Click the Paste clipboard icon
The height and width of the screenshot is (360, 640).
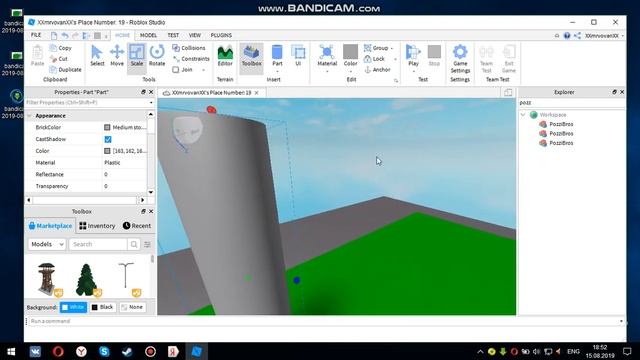pyautogui.click(x=37, y=56)
